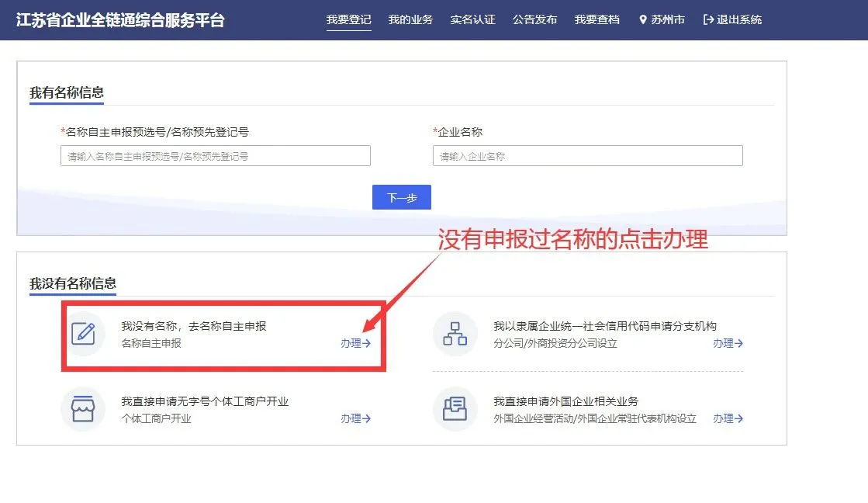Focus the 名称自主申报预选号 input field
Viewport: 868px width, 503px height.
pos(215,156)
